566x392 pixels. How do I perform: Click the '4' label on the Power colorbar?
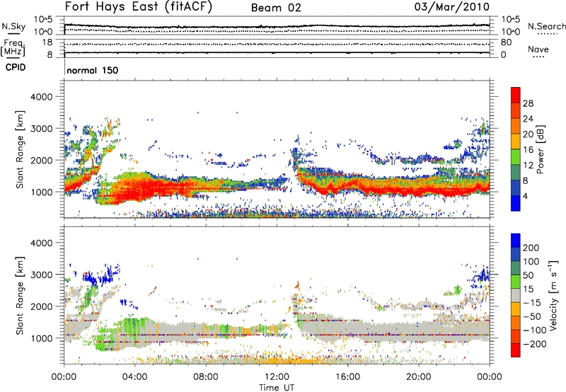pyautogui.click(x=525, y=196)
